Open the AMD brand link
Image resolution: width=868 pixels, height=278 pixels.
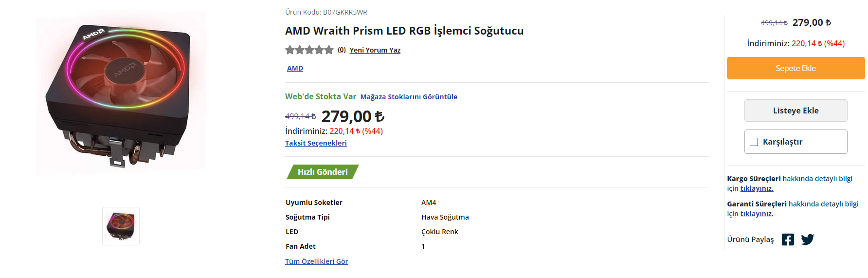pyautogui.click(x=295, y=68)
